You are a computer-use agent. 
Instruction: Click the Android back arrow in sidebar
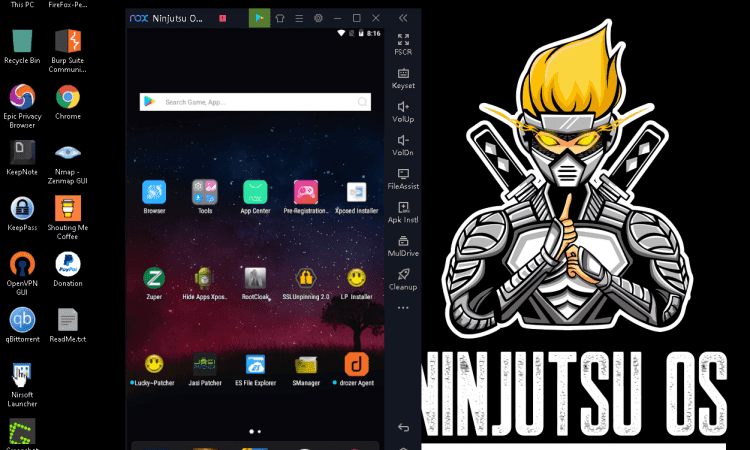(x=403, y=427)
